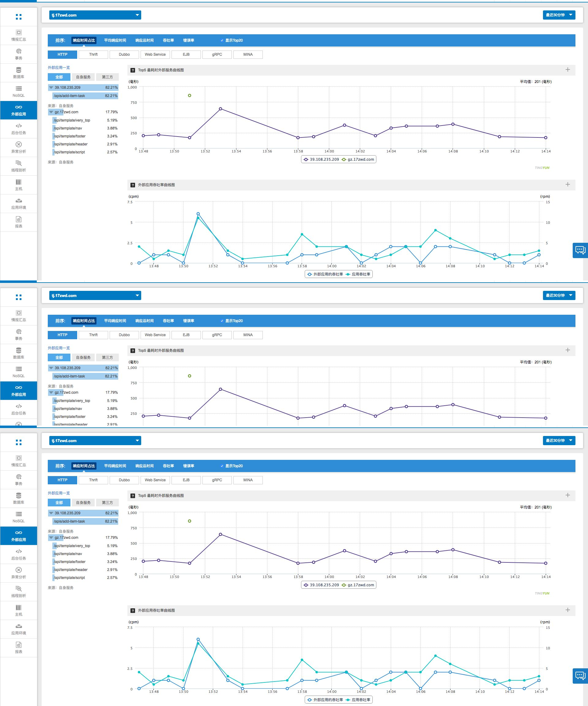
Task: Click the topmost four-square grid menu icon
Action: [x=18, y=17]
